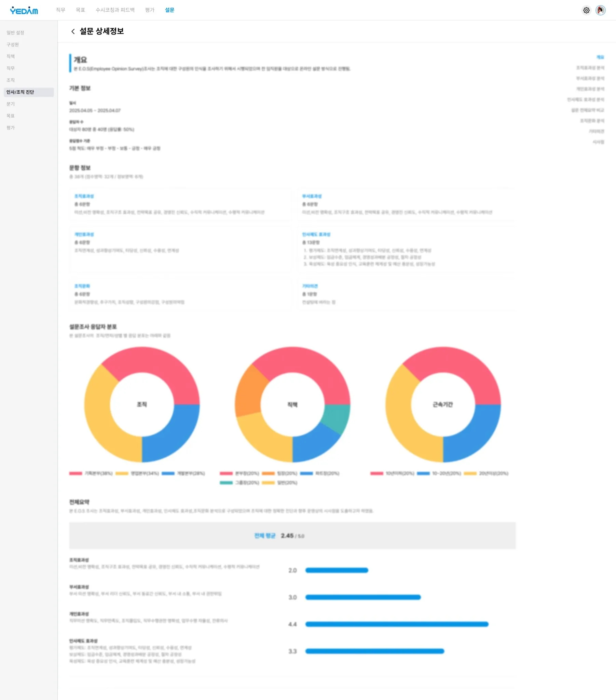Jump to 조직효과성 분석 section link
Image resolution: width=616 pixels, height=700 pixels.
(590, 68)
